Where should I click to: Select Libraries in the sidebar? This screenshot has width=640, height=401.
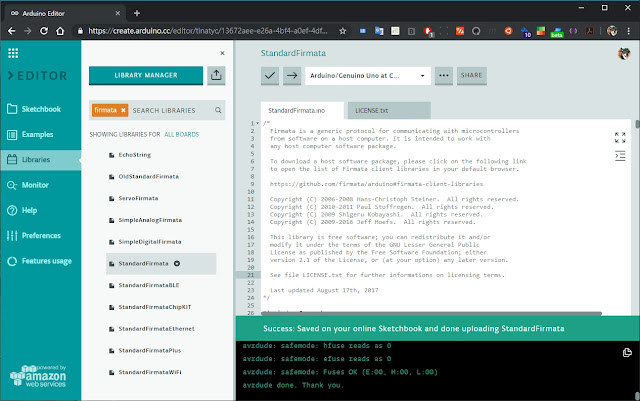click(40, 160)
